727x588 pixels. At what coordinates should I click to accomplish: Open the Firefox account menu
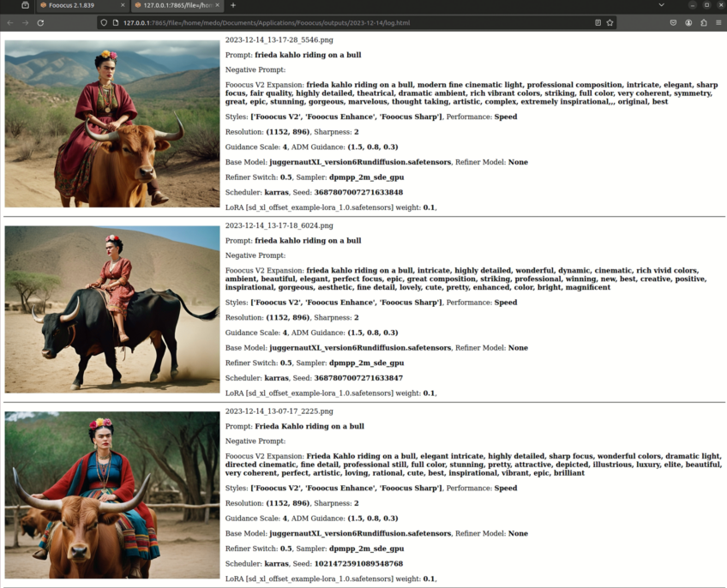pyautogui.click(x=688, y=23)
